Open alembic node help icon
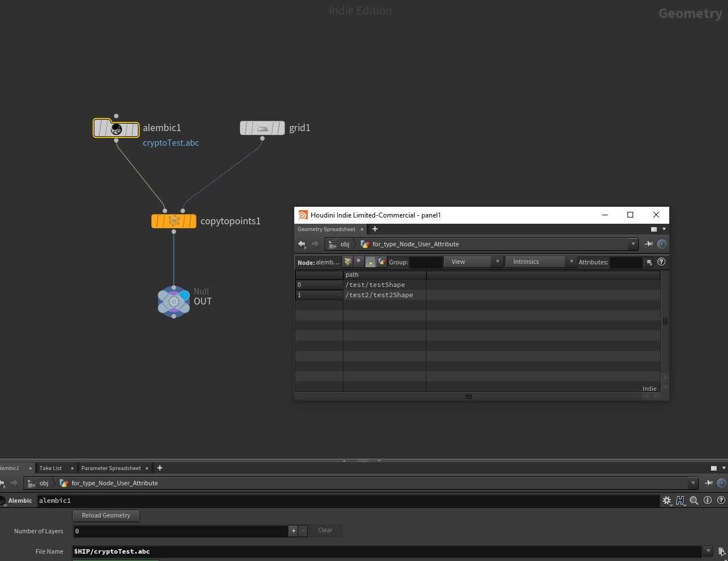The width and height of the screenshot is (728, 561). (721, 501)
